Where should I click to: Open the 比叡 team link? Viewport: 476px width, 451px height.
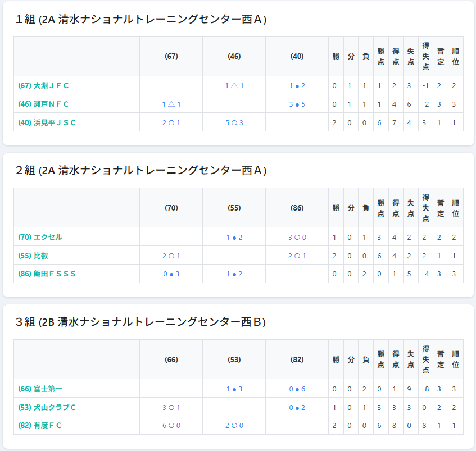(x=33, y=256)
